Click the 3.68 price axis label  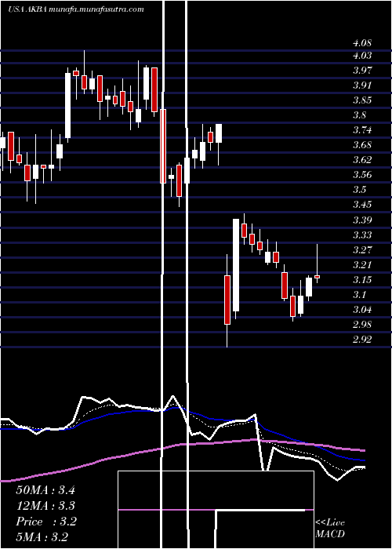[x=362, y=145]
